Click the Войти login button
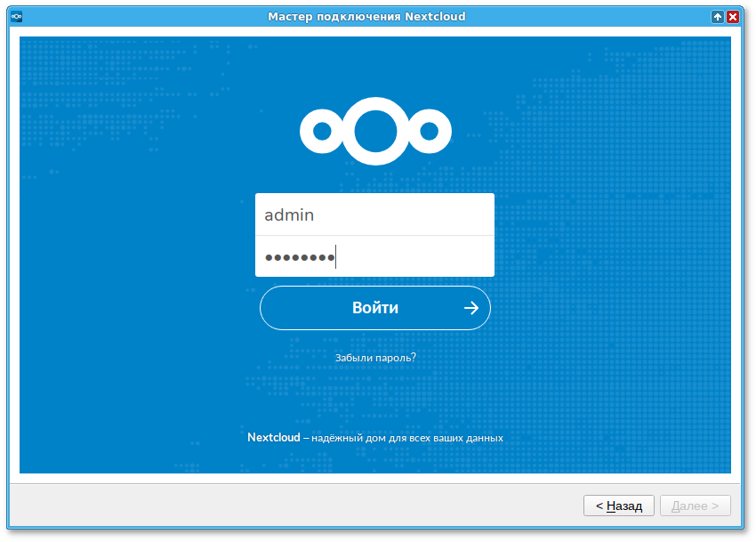 (x=375, y=308)
